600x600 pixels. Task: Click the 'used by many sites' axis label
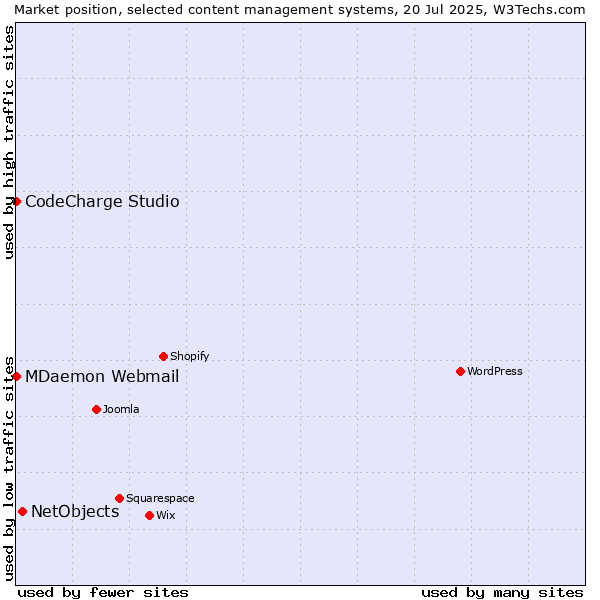pyautogui.click(x=502, y=593)
